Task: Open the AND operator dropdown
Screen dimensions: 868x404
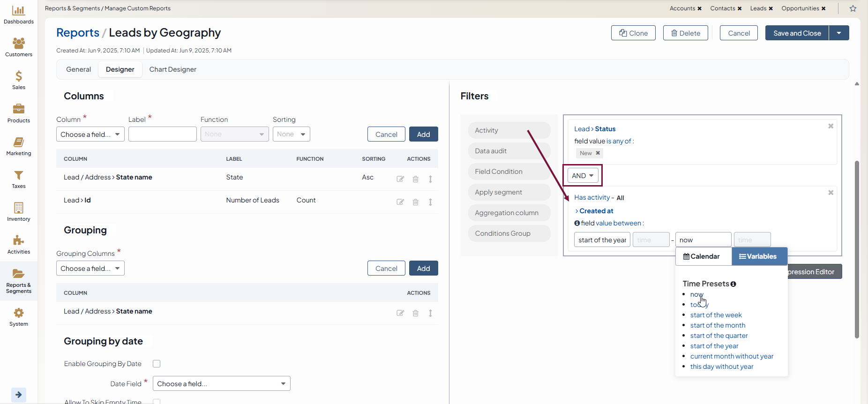Action: point(583,176)
